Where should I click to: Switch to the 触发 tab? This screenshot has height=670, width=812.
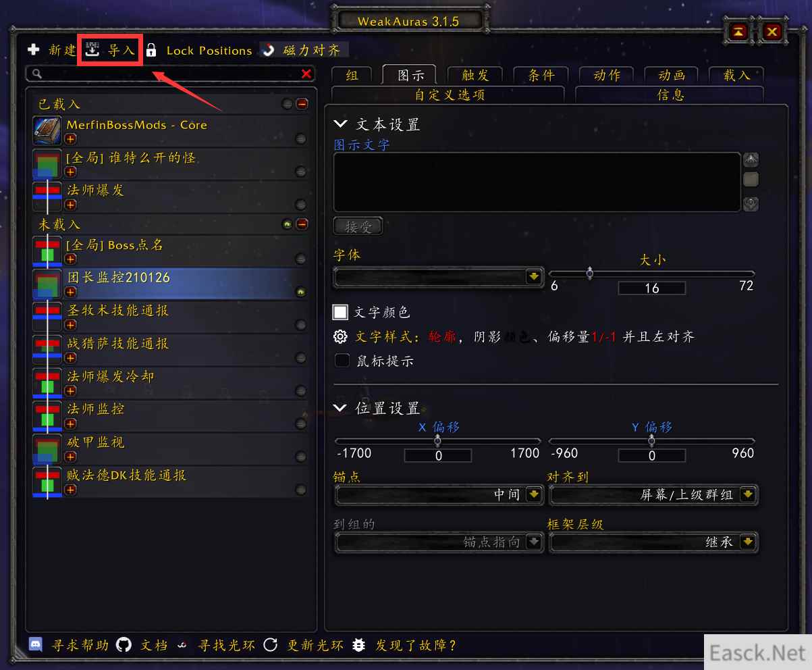pyautogui.click(x=475, y=76)
